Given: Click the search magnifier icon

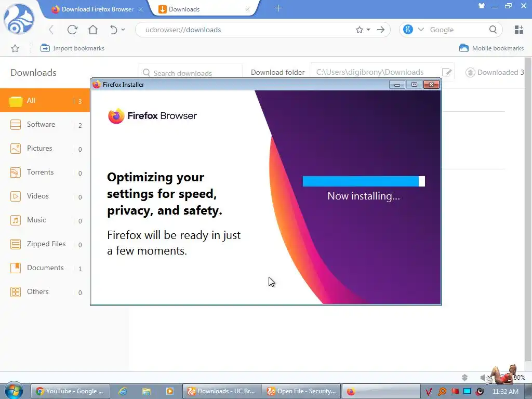Looking at the screenshot, I should click(x=493, y=30).
